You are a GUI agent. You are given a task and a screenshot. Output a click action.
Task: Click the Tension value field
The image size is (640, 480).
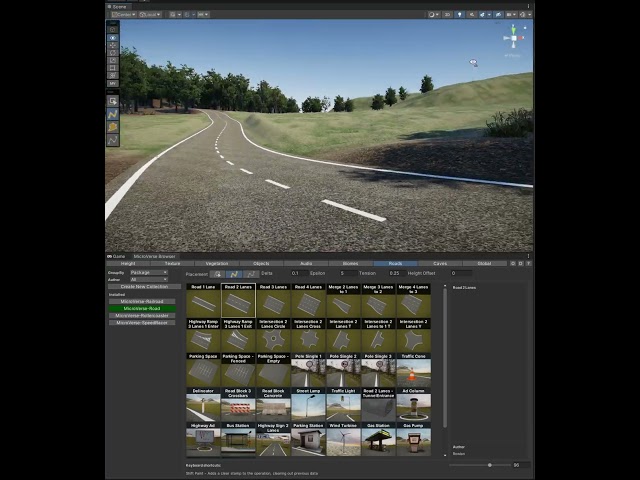coord(397,273)
